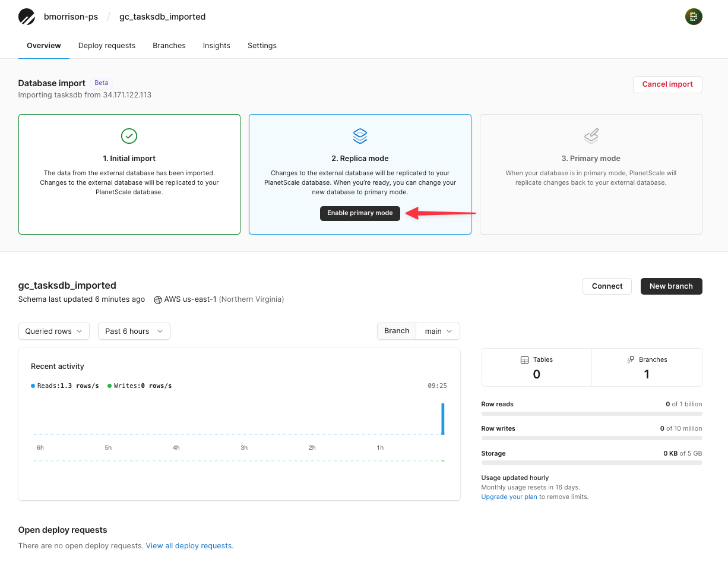This screenshot has height=578, width=728.
Task: Click the 'Reads:1.3 rows/s' legend
Action: tap(65, 386)
